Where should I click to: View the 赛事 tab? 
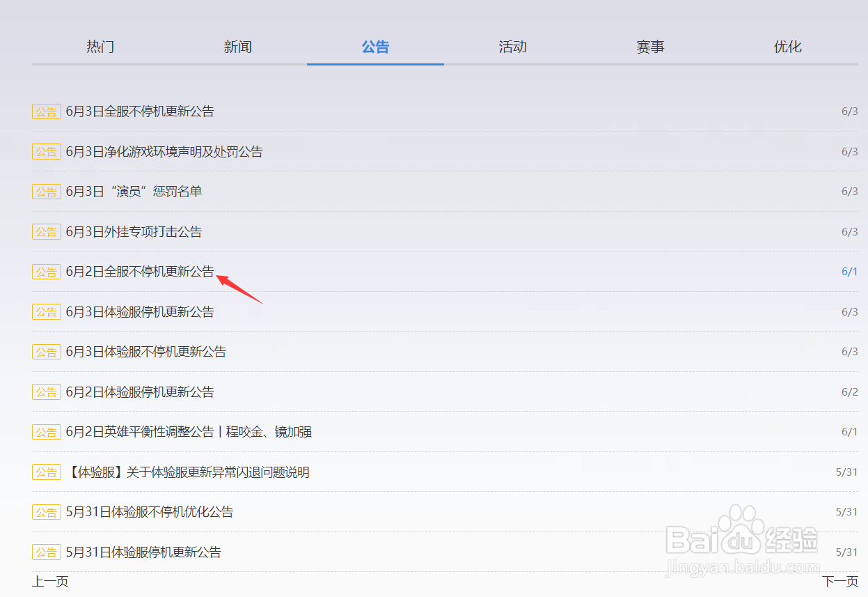(650, 47)
